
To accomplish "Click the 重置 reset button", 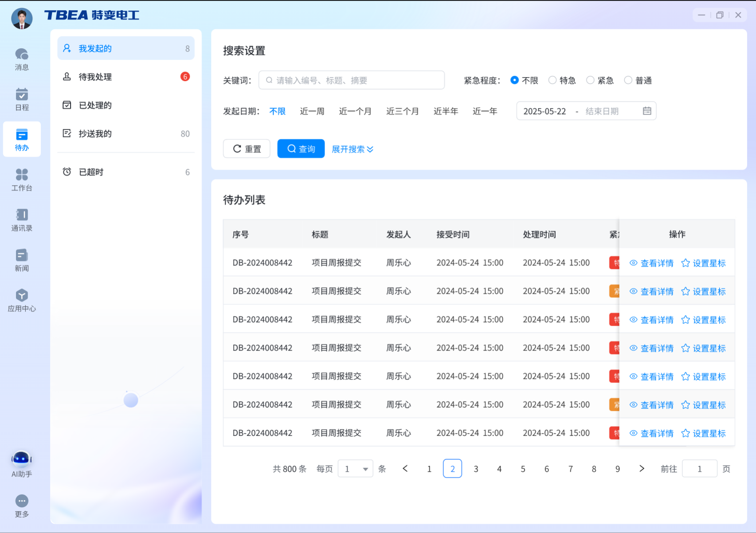I will pyautogui.click(x=247, y=148).
